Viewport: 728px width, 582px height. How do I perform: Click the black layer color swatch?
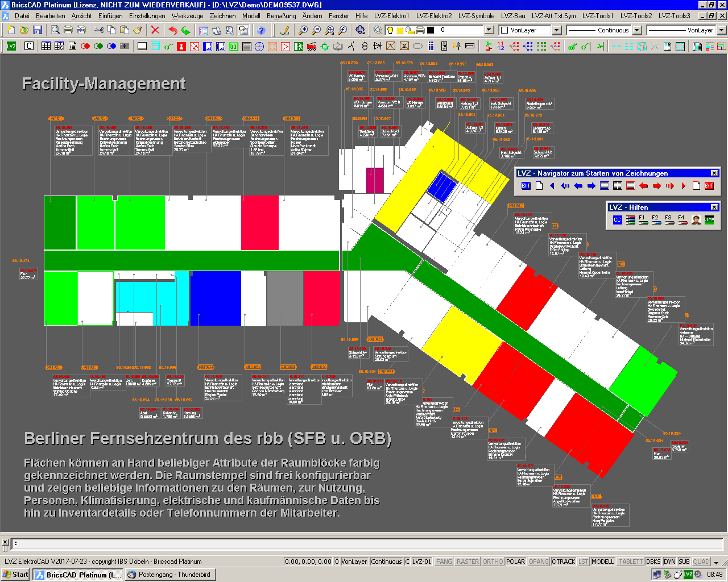pyautogui.click(x=431, y=30)
